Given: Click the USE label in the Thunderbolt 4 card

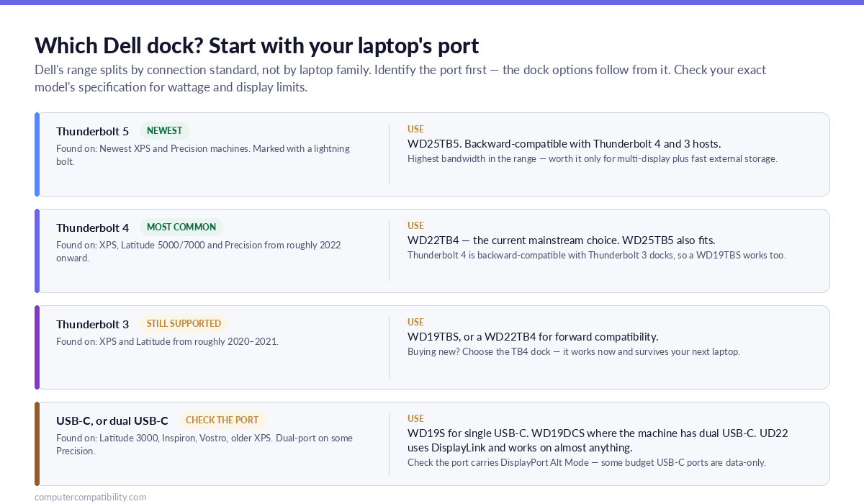Looking at the screenshot, I should [x=415, y=226].
